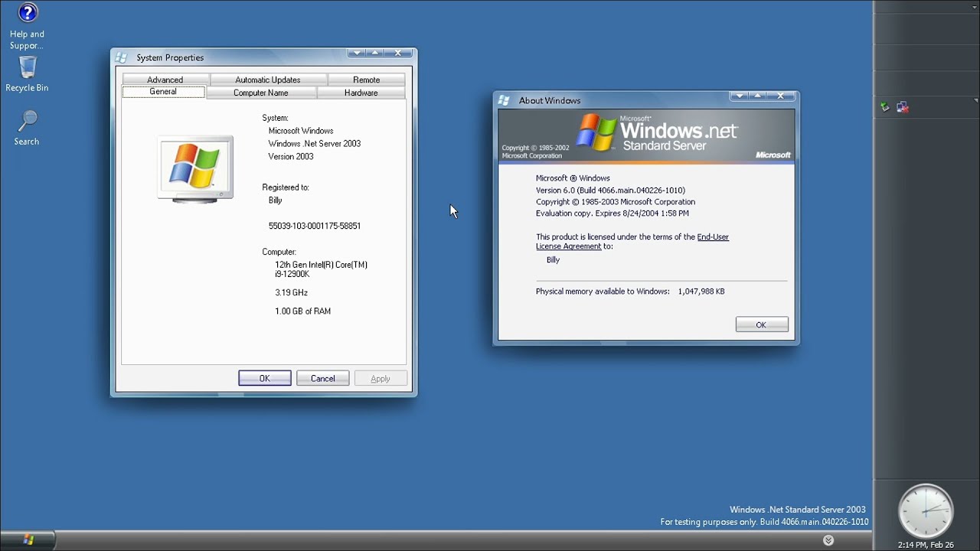
Task: Click the '12th Gen Intel(R) Core(TM)' processor text
Action: pyautogui.click(x=322, y=265)
